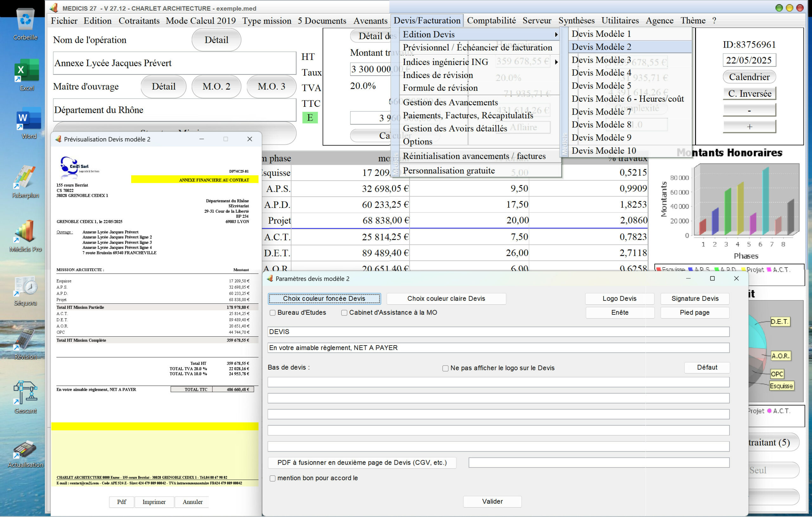Open the Excel desktop shortcut
This screenshot has width=812, height=517.
pos(26,74)
